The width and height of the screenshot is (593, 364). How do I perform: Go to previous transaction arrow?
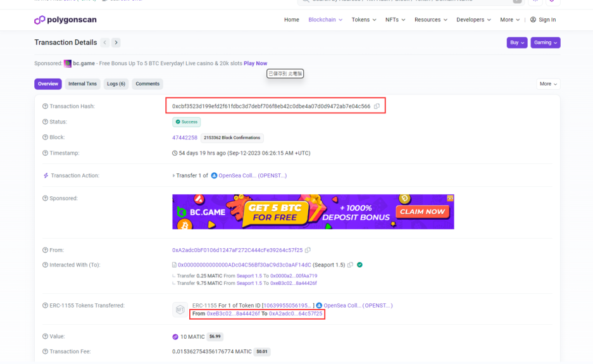[x=105, y=42]
